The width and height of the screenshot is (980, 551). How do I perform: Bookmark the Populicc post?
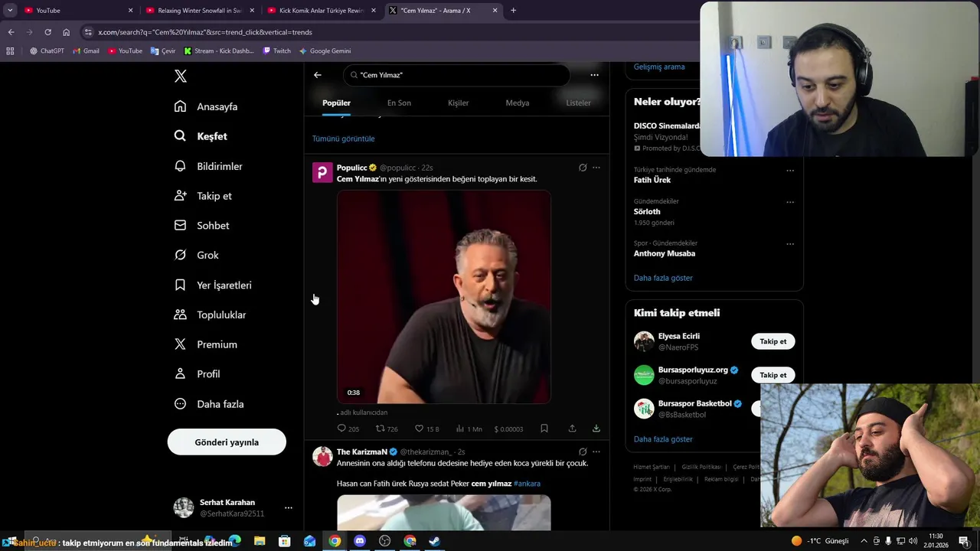[544, 429]
